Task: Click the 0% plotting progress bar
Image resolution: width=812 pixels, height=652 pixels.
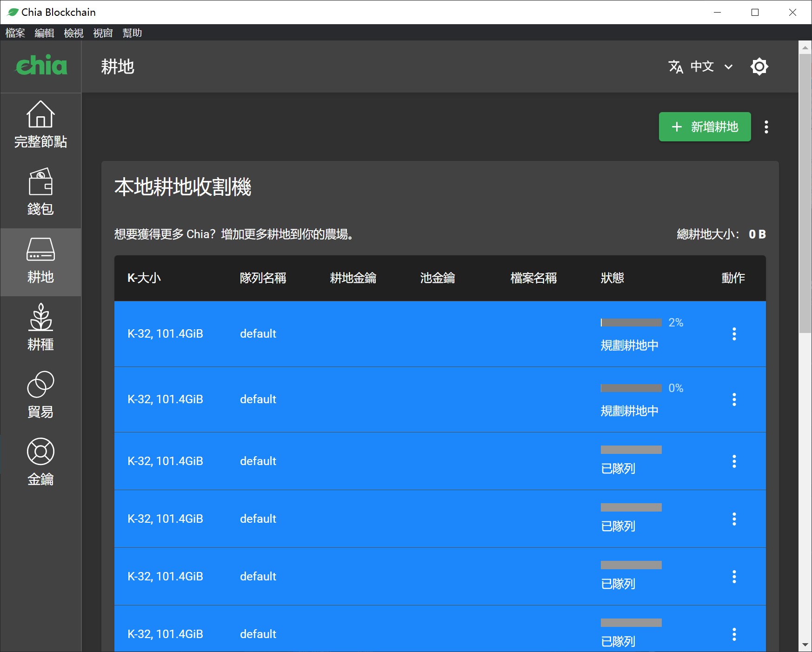Action: click(631, 388)
